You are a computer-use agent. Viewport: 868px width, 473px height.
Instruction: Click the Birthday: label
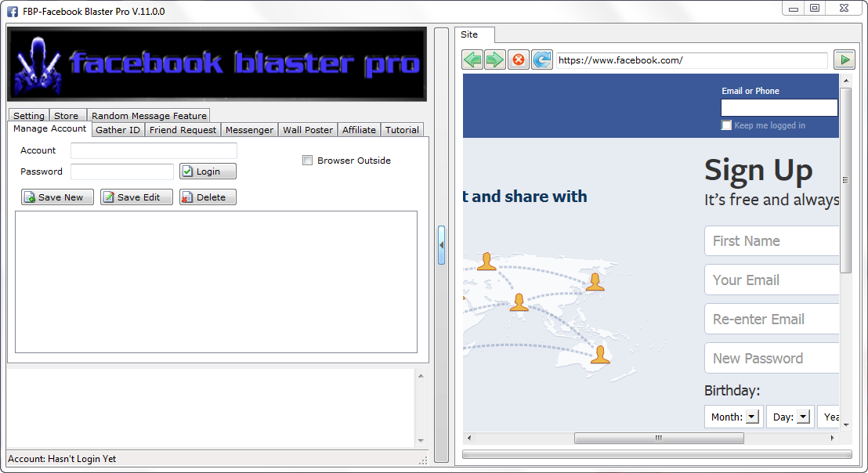[732, 391]
